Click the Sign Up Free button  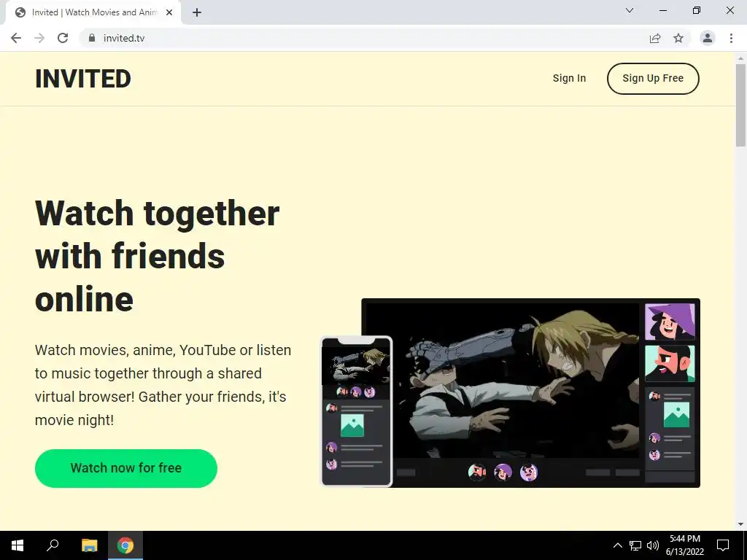click(x=653, y=79)
